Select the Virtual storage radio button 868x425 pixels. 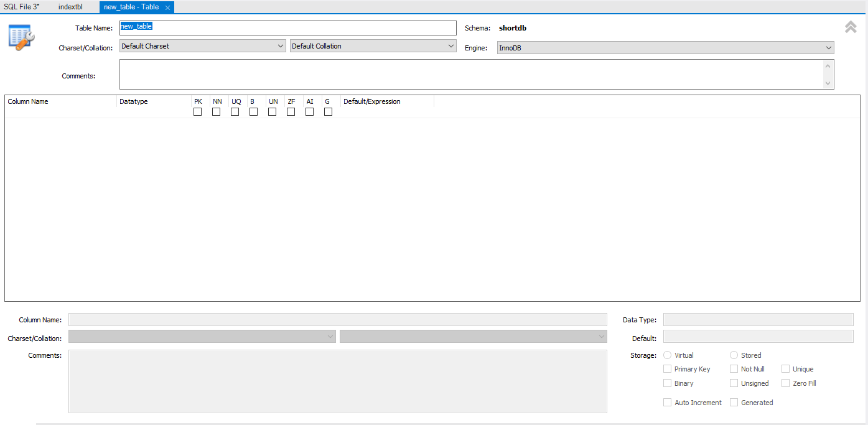pyautogui.click(x=668, y=355)
